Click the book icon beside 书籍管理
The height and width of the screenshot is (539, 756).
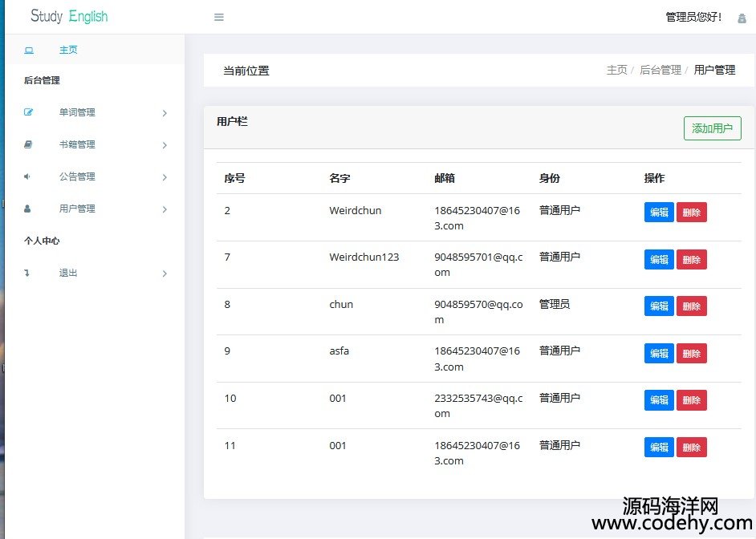(x=28, y=144)
